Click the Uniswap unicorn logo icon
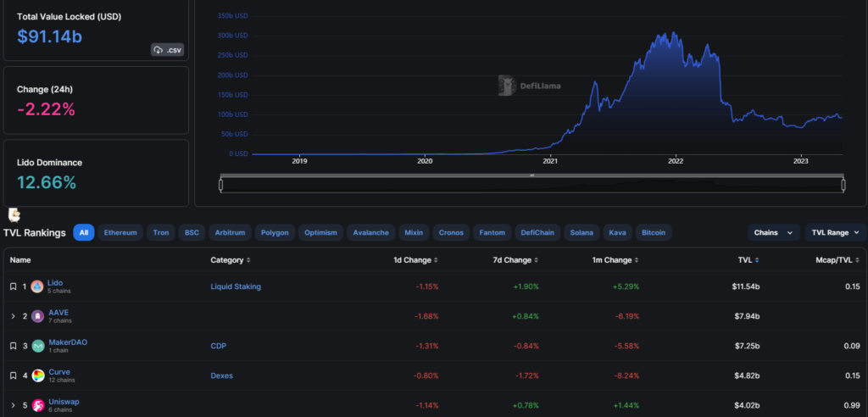868x417 pixels. coord(38,405)
